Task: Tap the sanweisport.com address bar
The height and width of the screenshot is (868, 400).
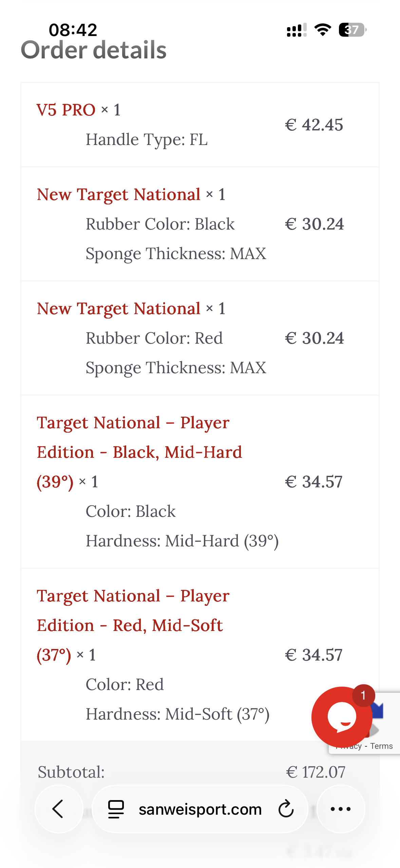Action: point(200,810)
